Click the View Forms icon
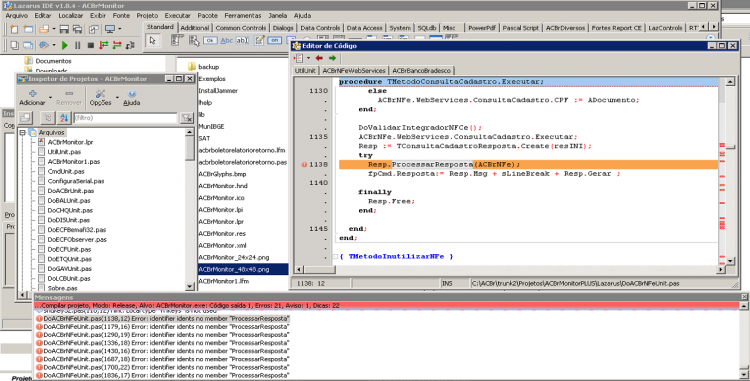750x381 pixels. click(x=28, y=45)
